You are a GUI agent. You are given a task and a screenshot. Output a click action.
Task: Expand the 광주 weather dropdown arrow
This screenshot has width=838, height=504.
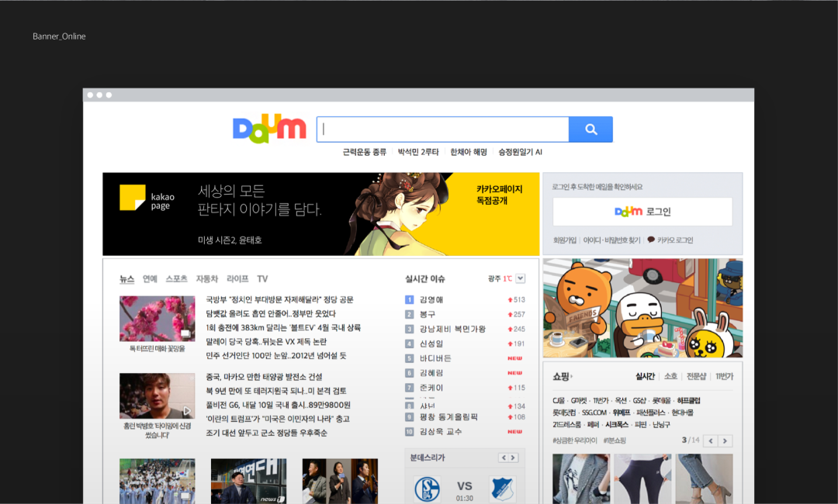[520, 278]
